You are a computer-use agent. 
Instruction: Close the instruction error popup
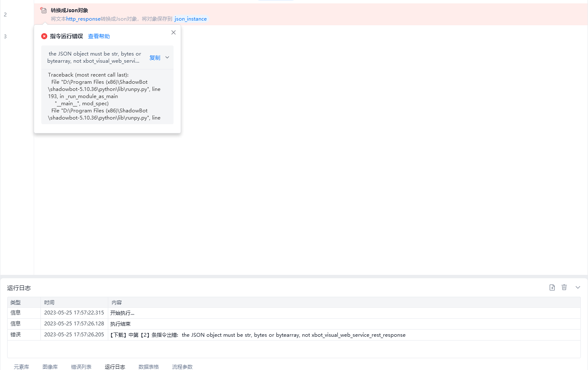(174, 32)
